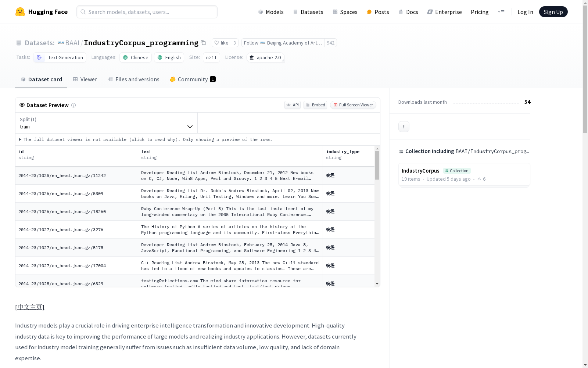This screenshot has width=588, height=368.
Task: Select row 2014-23/1025/en_head.json.gz/11242
Action: 195,176
